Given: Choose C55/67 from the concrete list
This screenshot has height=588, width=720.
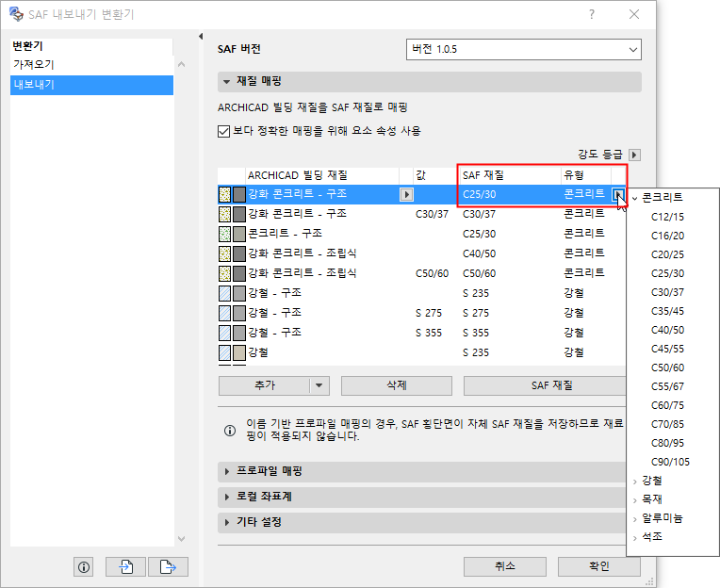Looking at the screenshot, I should pyautogui.click(x=667, y=386).
